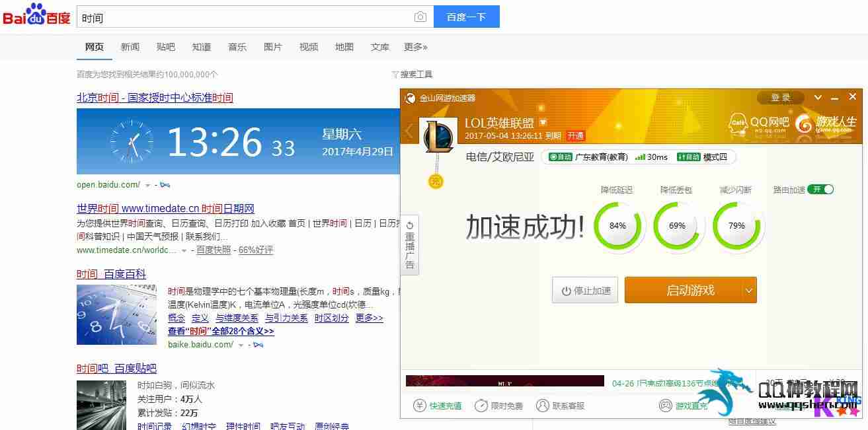Screen dimensions: 868x430
Task: Open the 北京时间 - 国家授时中心标准时间 result
Action: [x=155, y=98]
